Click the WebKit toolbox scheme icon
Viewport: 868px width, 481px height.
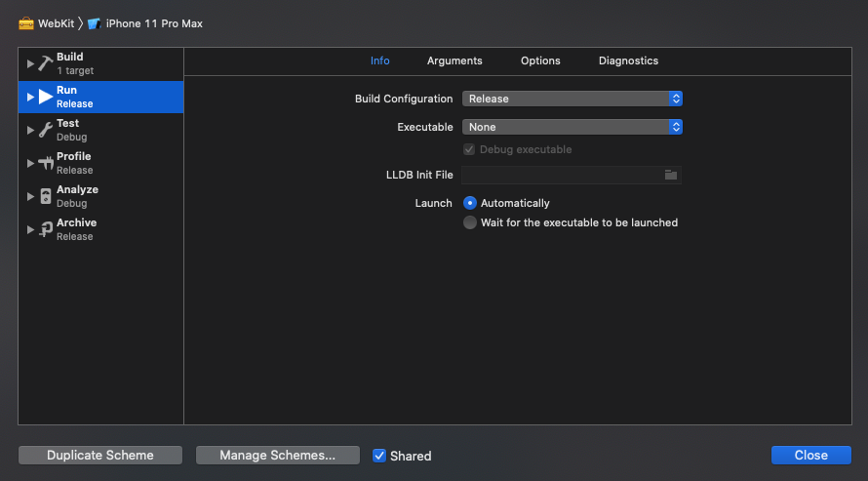tap(26, 23)
